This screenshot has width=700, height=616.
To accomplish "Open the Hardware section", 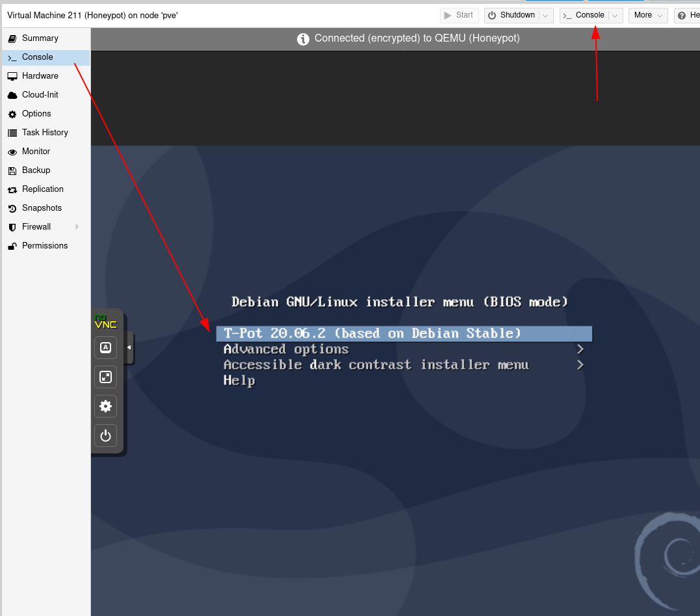I will tap(45, 76).
